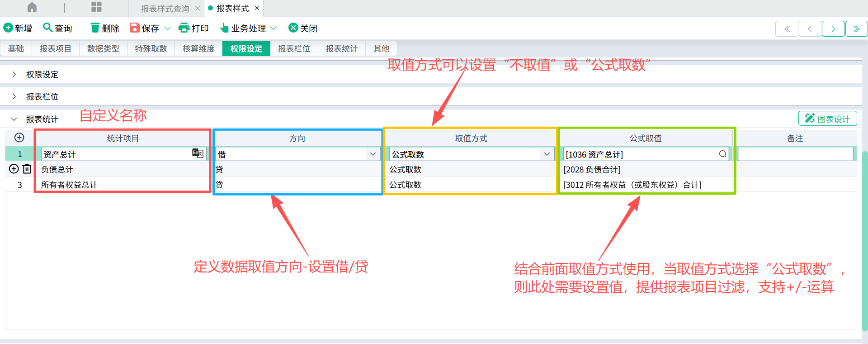Click the 打印 printer icon
The width and height of the screenshot is (868, 344).
tap(184, 28)
